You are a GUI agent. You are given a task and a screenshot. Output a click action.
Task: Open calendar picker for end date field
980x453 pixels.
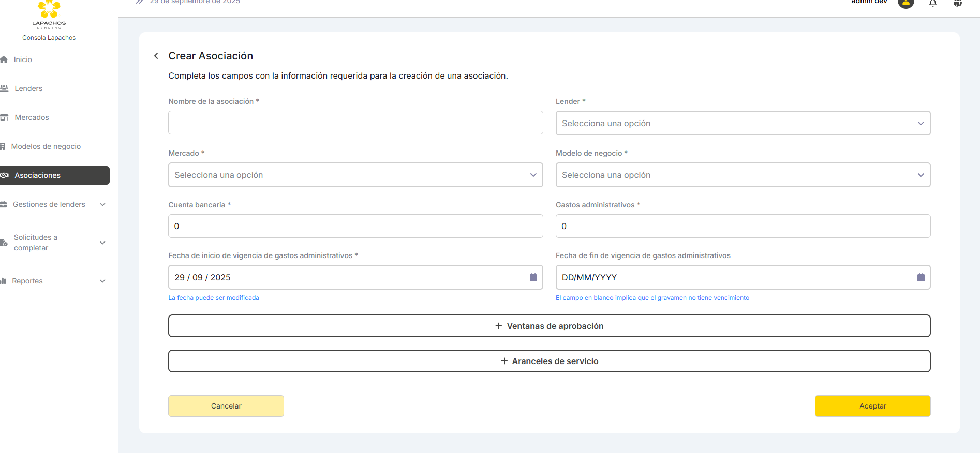[920, 277]
